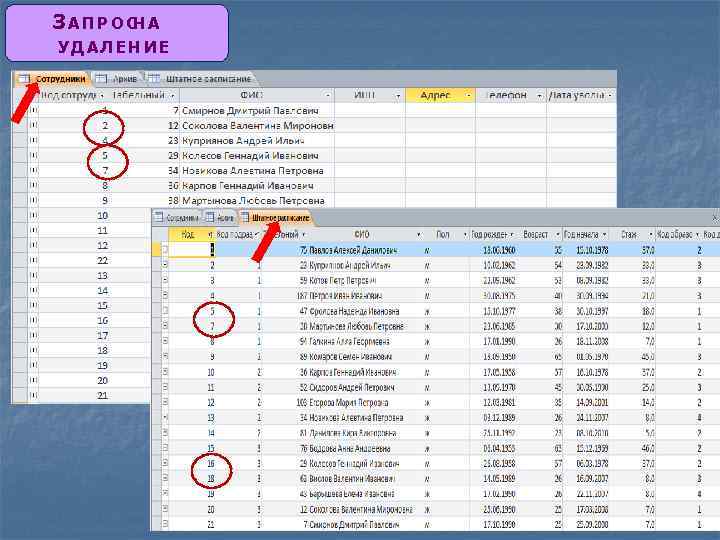Select highlighted Штатное расписание tab in front window
The height and width of the screenshot is (540, 720).
click(276, 218)
